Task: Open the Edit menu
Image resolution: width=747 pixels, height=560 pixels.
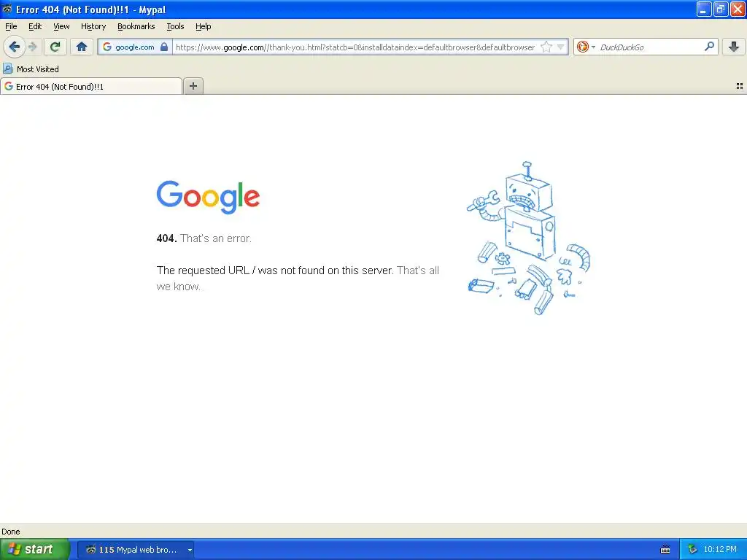Action: click(35, 26)
